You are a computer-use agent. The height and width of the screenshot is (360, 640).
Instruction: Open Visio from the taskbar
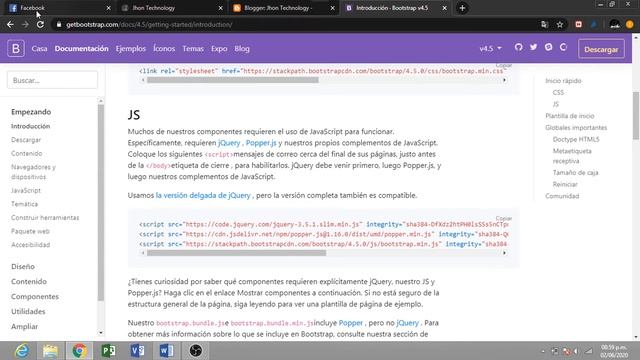coord(138,351)
